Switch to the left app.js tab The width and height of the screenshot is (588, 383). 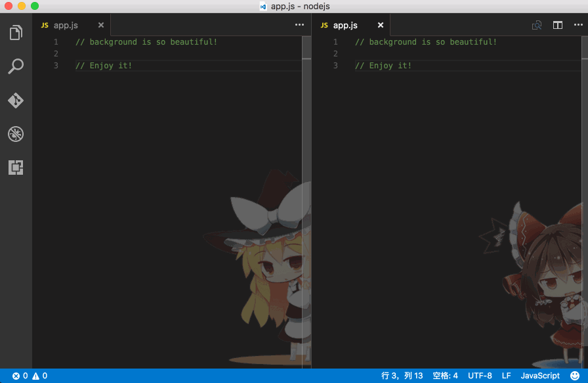(x=64, y=25)
